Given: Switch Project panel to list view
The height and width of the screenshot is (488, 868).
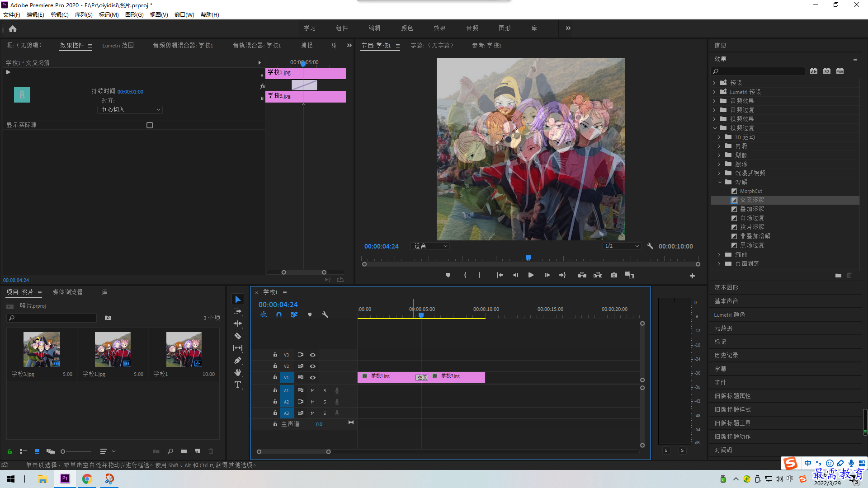Looking at the screenshot, I should pos(24,451).
